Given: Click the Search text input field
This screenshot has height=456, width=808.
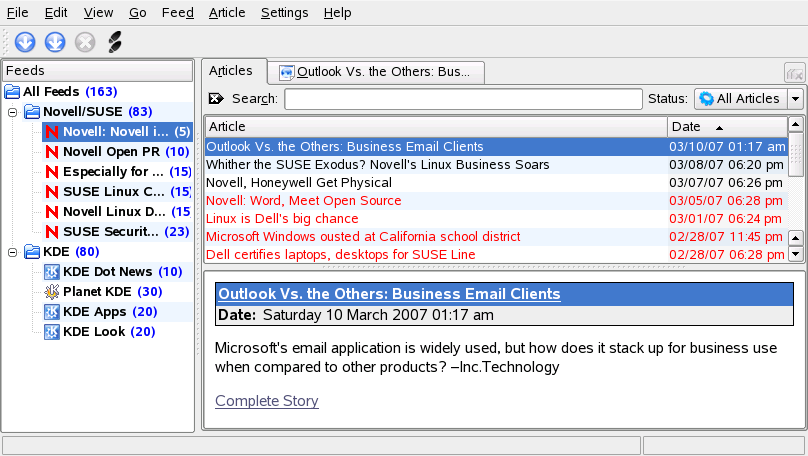Looking at the screenshot, I should (x=463, y=99).
